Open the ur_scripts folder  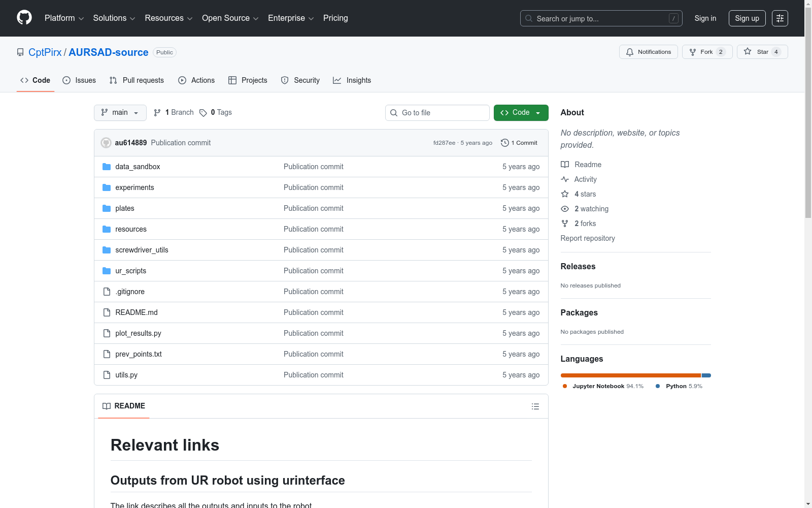pyautogui.click(x=131, y=271)
